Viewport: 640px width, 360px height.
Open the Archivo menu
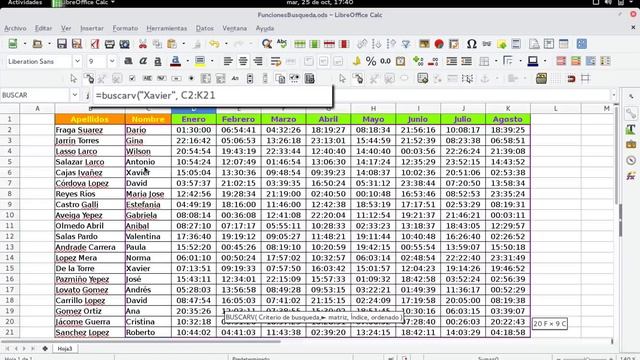(x=15, y=28)
